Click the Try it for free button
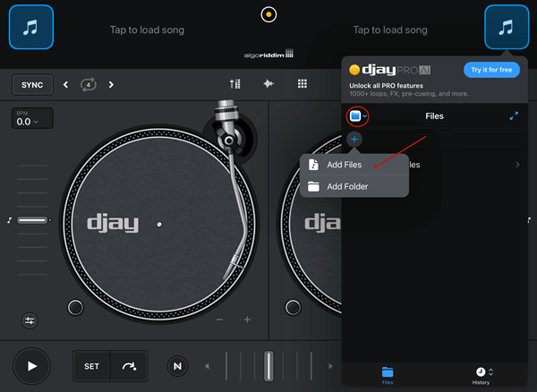Screen dimensions: 537x392 (491, 70)
